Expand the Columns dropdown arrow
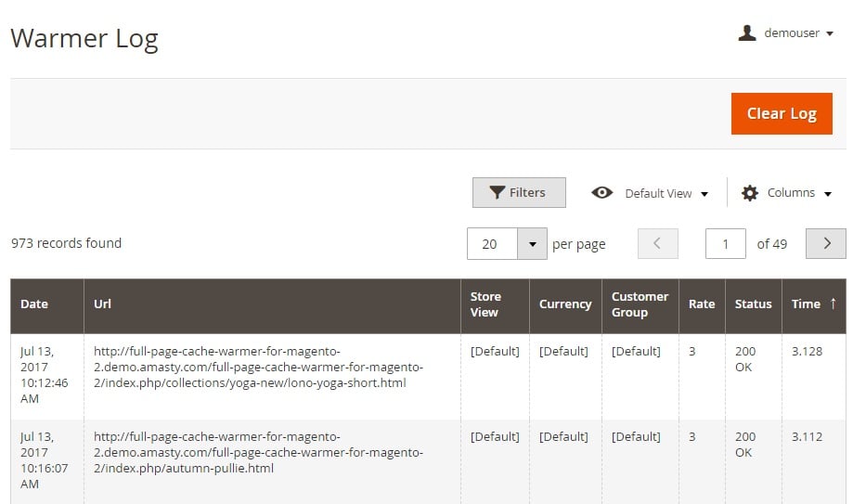 [827, 194]
